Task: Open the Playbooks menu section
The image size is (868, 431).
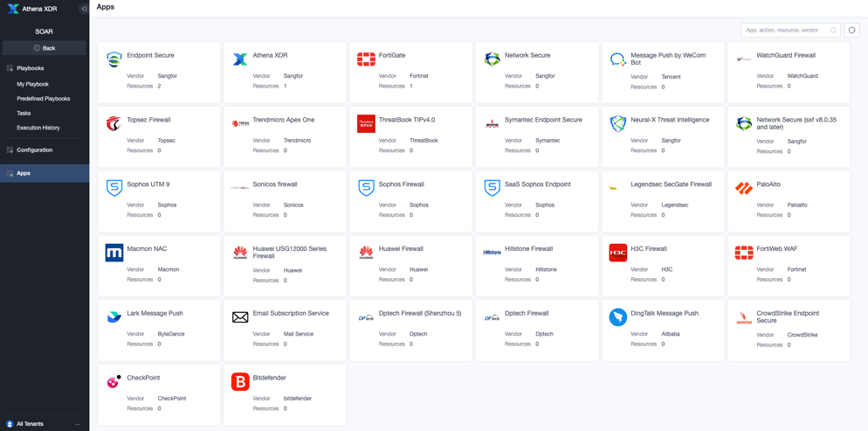Action: (30, 68)
